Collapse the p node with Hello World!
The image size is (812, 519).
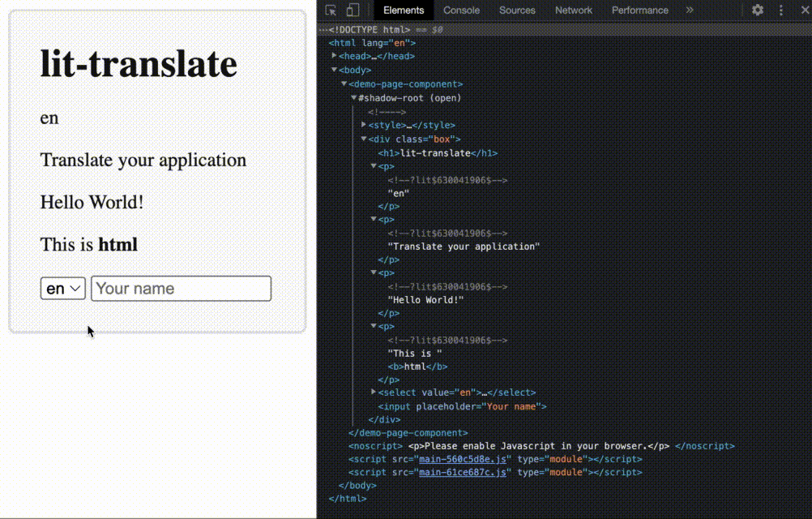click(x=374, y=272)
